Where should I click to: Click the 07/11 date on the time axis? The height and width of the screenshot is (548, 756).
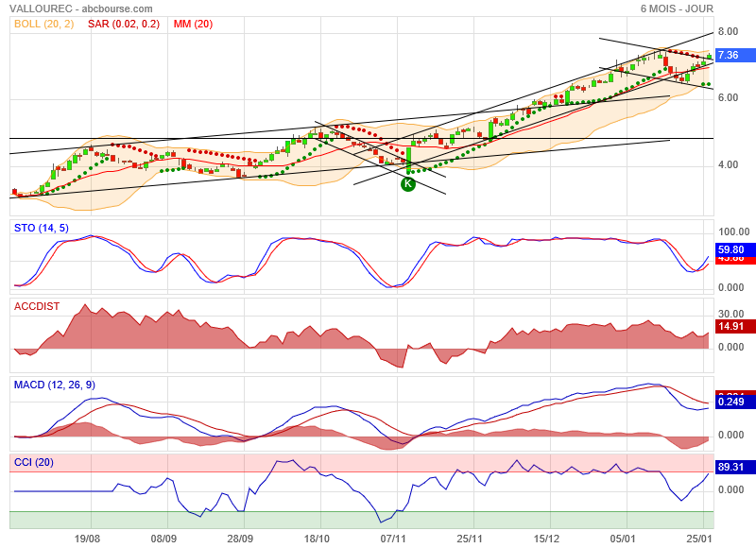pos(393,539)
